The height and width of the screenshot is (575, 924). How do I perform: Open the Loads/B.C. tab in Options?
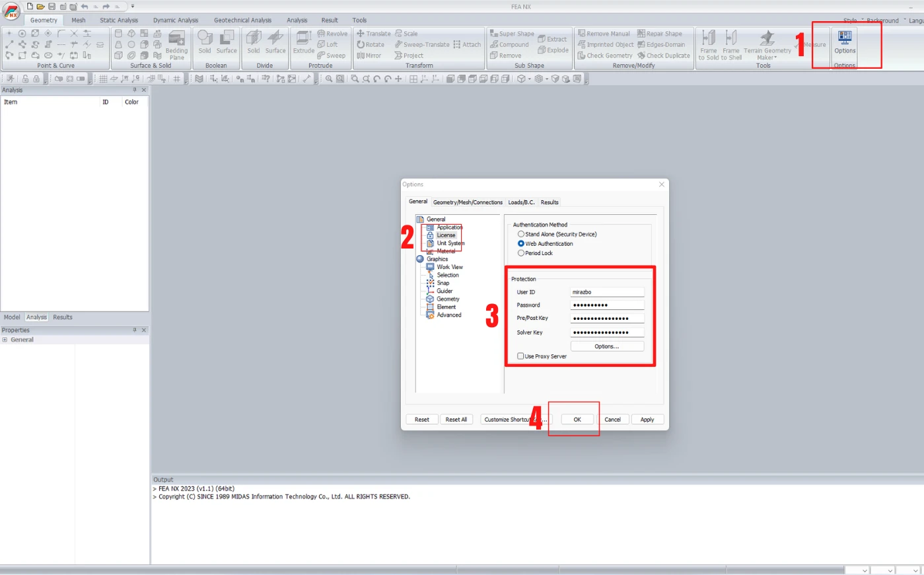521,202
